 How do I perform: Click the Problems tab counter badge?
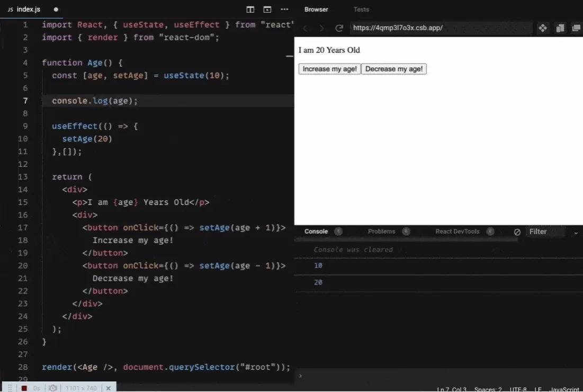coord(406,231)
